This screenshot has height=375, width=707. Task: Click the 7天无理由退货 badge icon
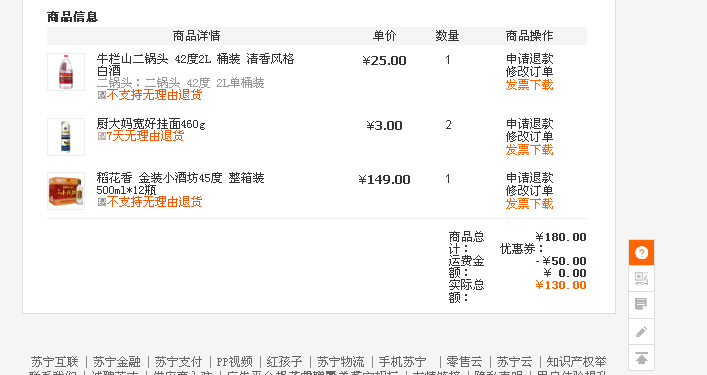pos(102,136)
